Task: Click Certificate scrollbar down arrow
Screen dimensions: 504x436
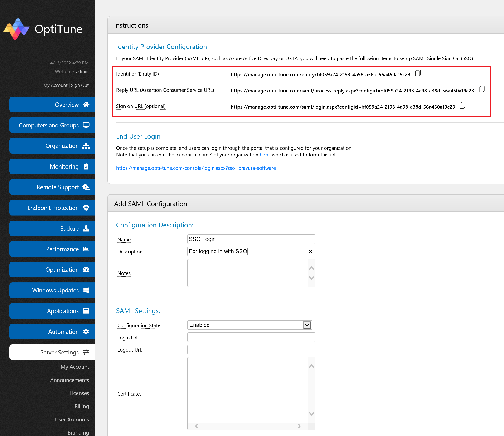Action: coord(312,413)
